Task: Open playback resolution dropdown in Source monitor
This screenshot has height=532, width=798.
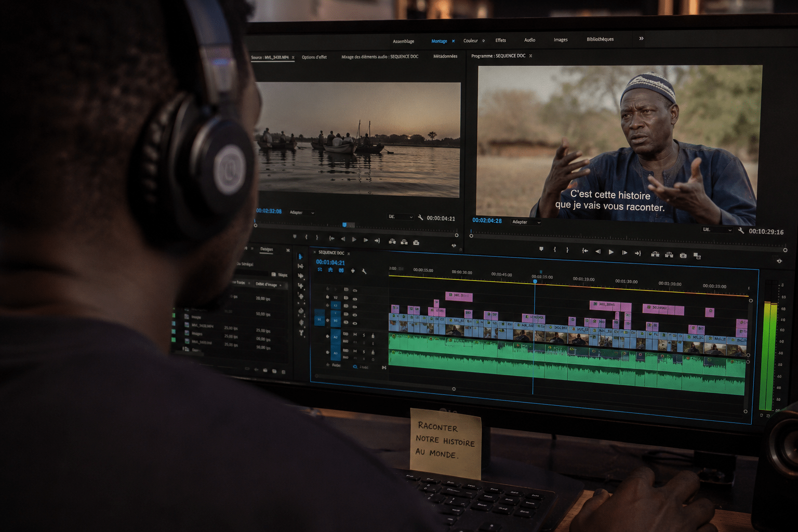Action: click(401, 217)
